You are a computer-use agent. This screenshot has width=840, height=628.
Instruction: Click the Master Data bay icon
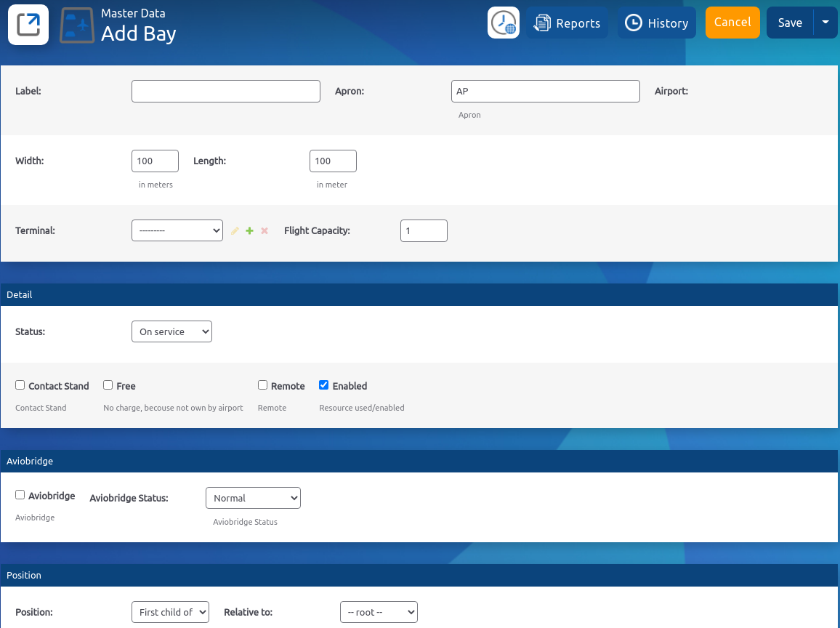point(76,25)
